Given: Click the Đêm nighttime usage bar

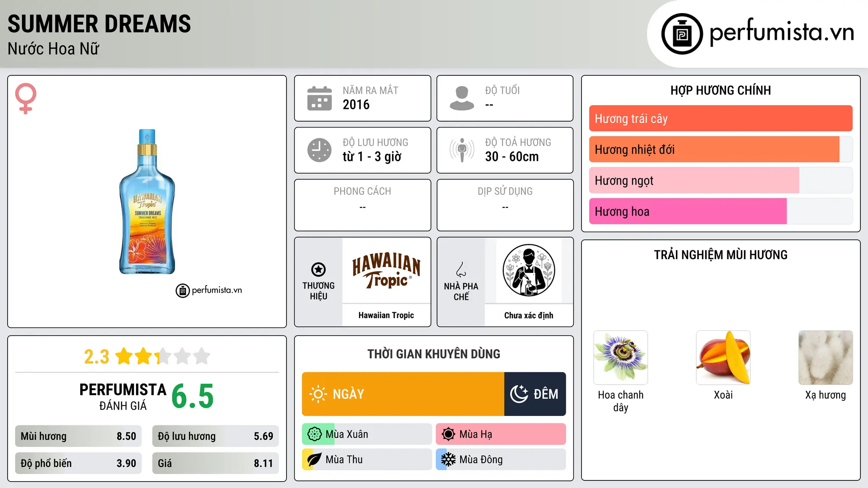Looking at the screenshot, I should [x=535, y=394].
